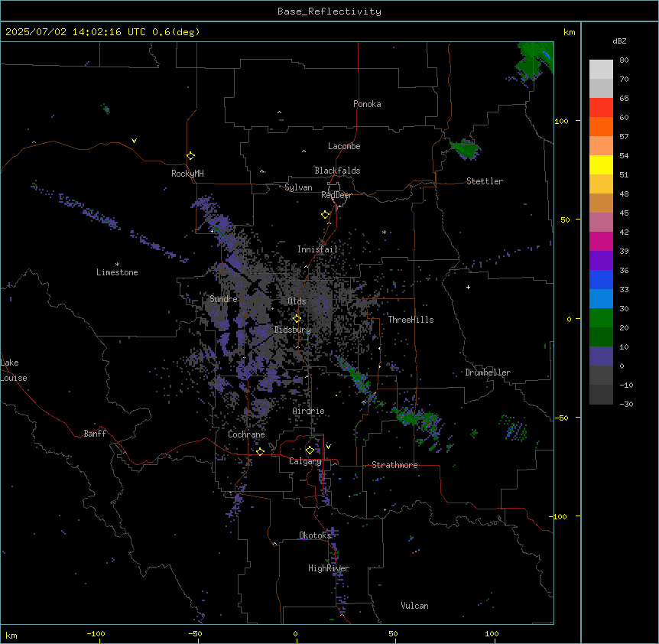The width and height of the screenshot is (659, 644).
Task: Click the -100 tick on bottom axis
Action: (x=96, y=633)
